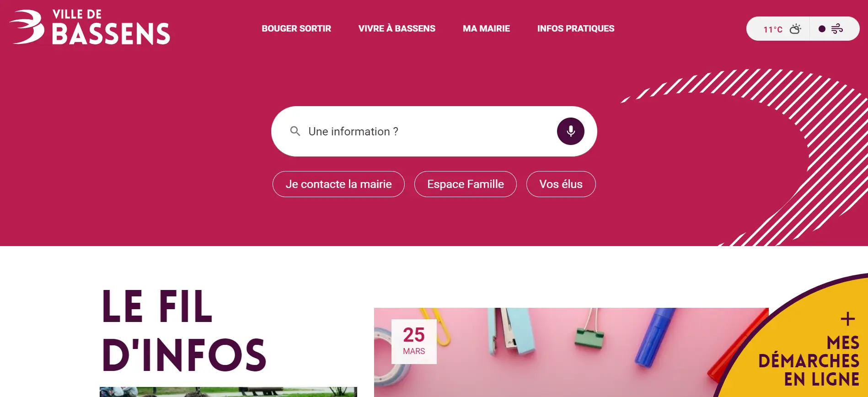Expand the plus icon in yellow corner

coord(847,319)
